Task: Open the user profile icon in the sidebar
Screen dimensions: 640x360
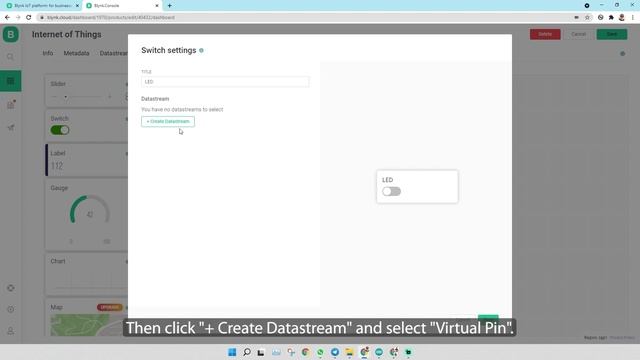Action: click(x=11, y=331)
